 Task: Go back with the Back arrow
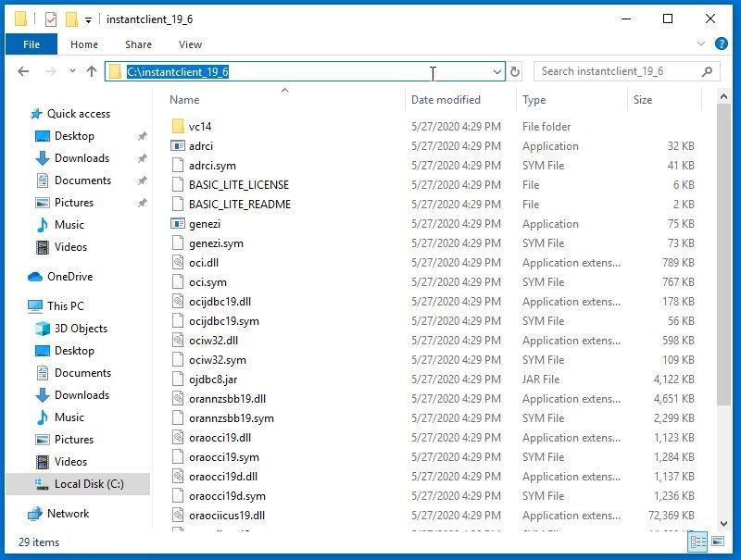click(x=23, y=71)
